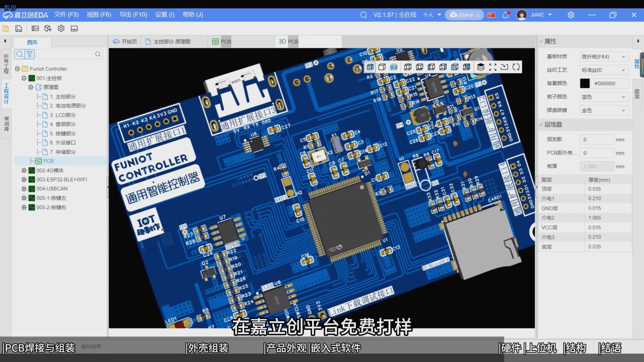Click the magnifier inside the tree search field
Screen dimensions: 644x362
[x=98, y=54]
